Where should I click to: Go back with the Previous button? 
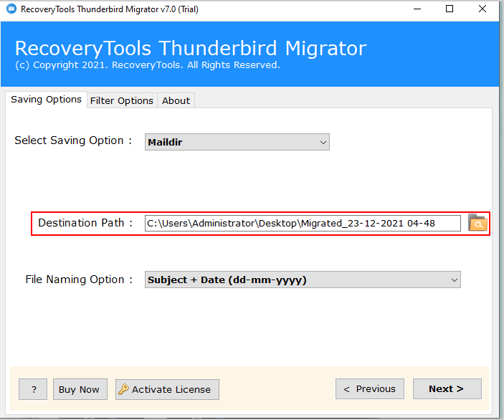click(x=370, y=389)
